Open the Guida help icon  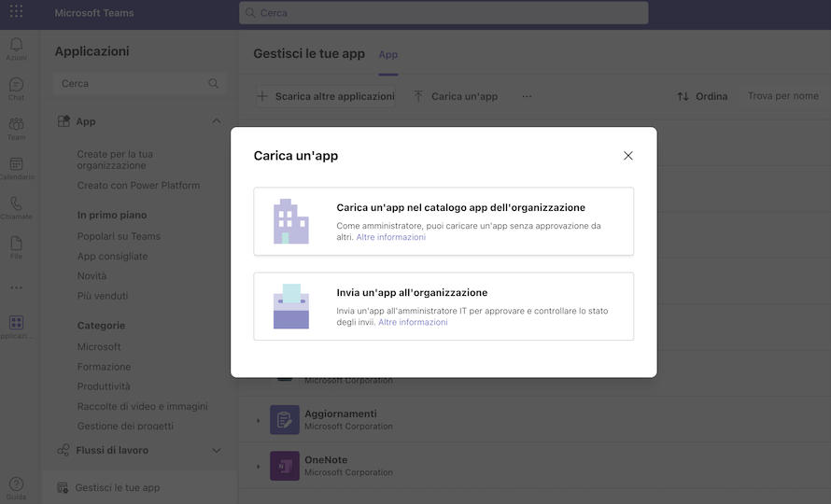17,487
